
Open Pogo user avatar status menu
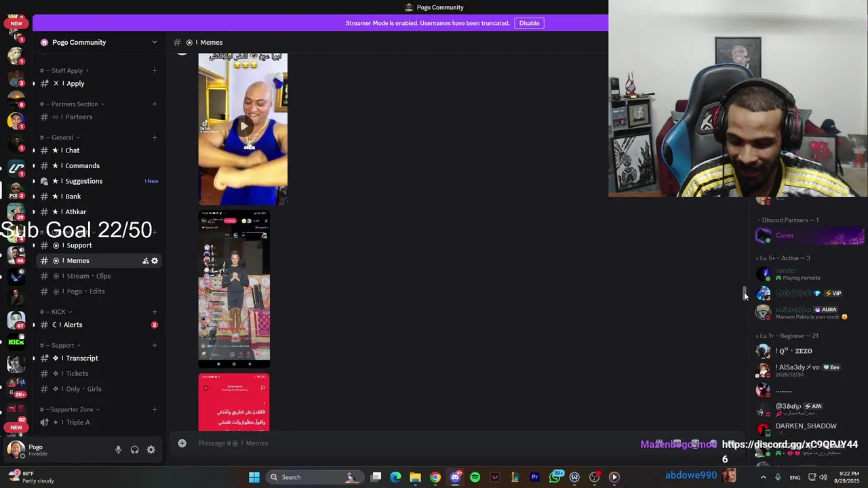coord(16,449)
